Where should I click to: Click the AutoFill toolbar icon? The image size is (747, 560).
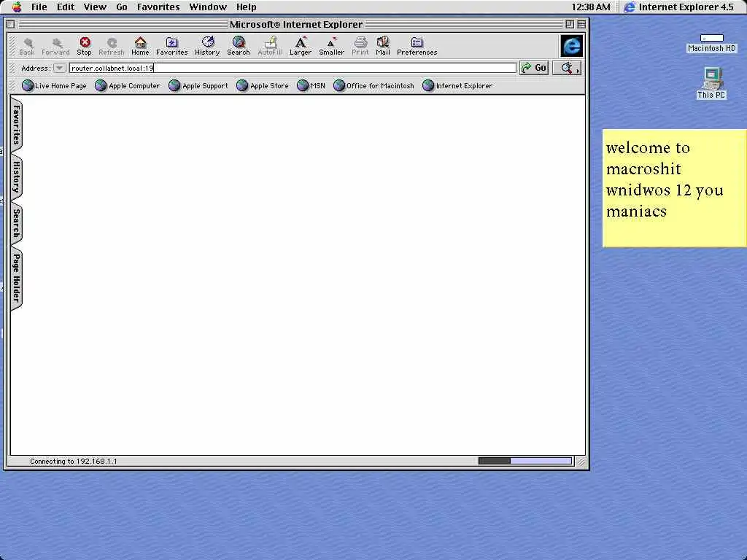coord(270,46)
